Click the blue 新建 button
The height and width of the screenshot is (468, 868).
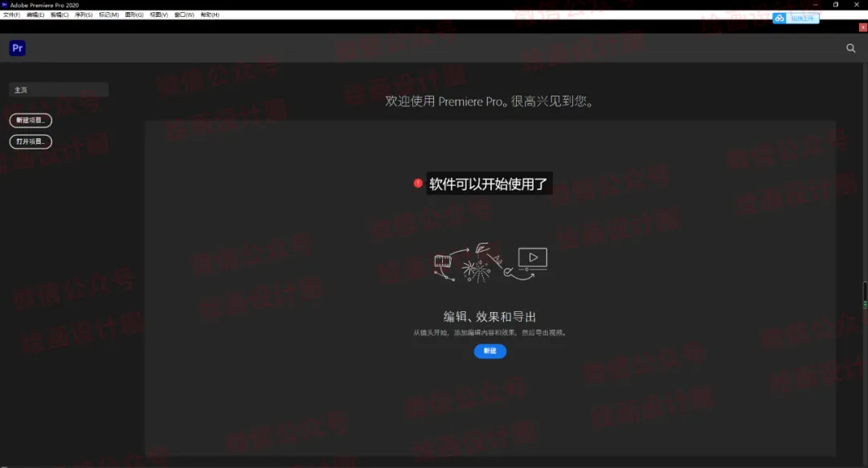click(490, 351)
